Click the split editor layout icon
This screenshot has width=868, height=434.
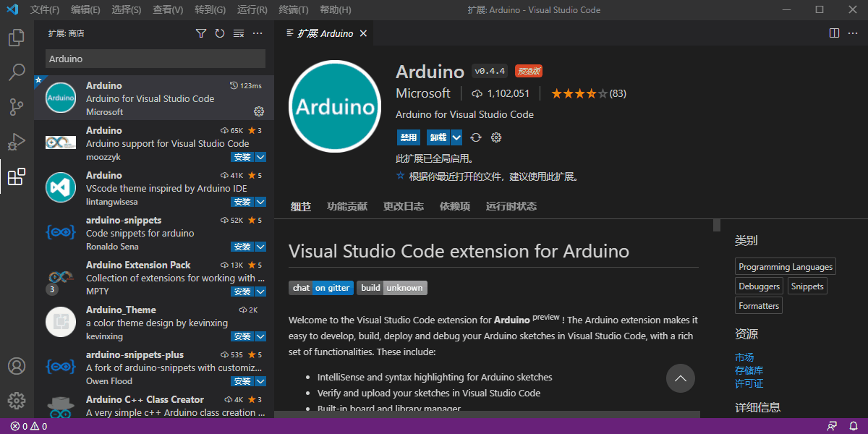834,33
